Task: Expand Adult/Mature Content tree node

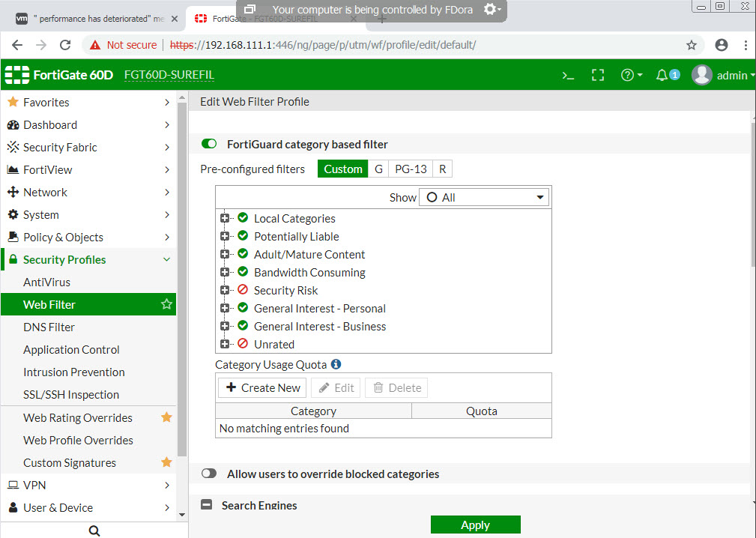Action: point(225,254)
